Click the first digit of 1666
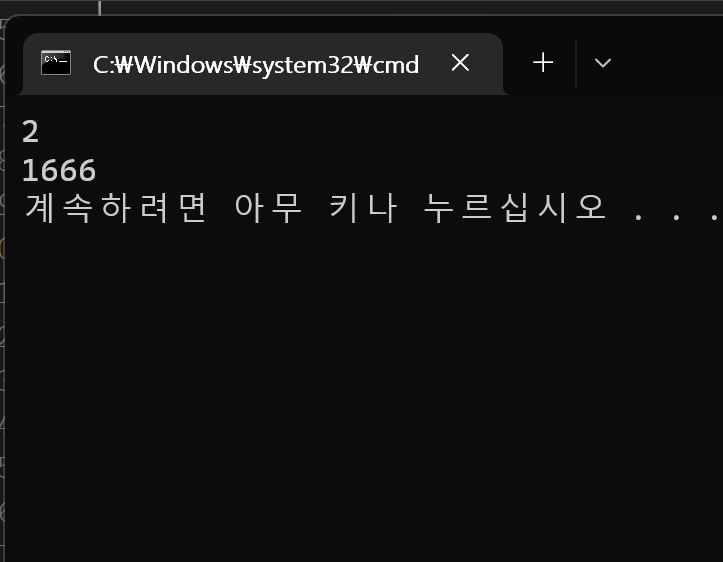The width and height of the screenshot is (723, 562). coord(30,170)
